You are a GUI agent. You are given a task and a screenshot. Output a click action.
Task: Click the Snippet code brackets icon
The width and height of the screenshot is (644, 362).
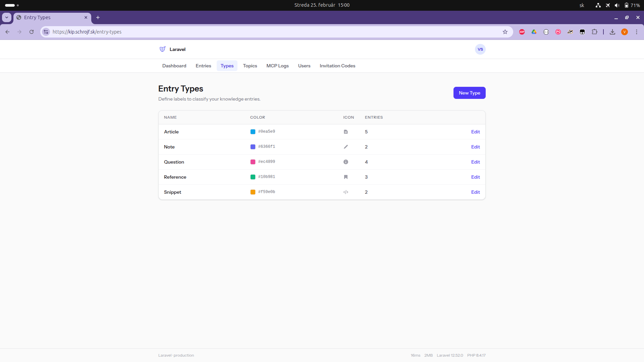pos(345,192)
